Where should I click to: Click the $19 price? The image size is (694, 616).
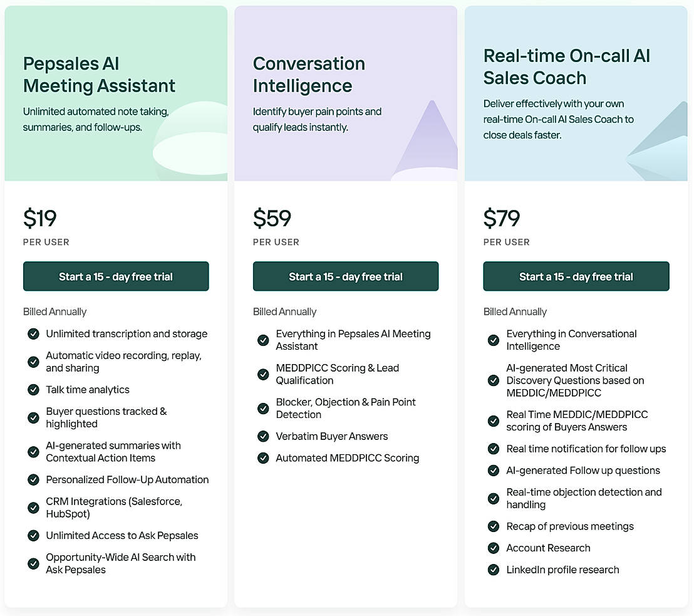tap(40, 218)
